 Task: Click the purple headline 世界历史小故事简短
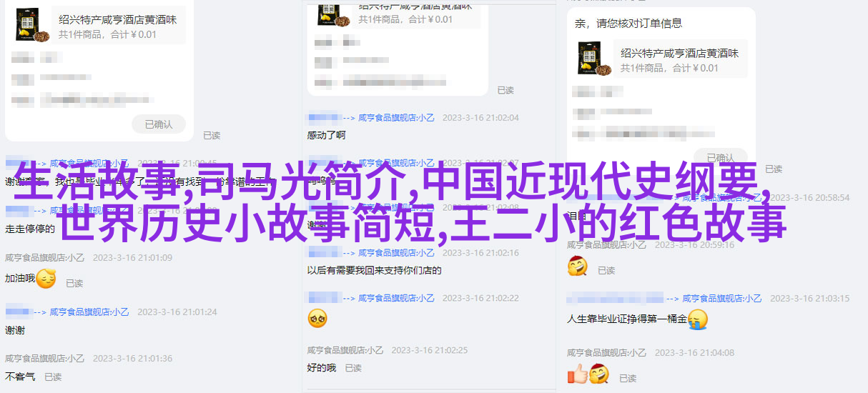247,223
